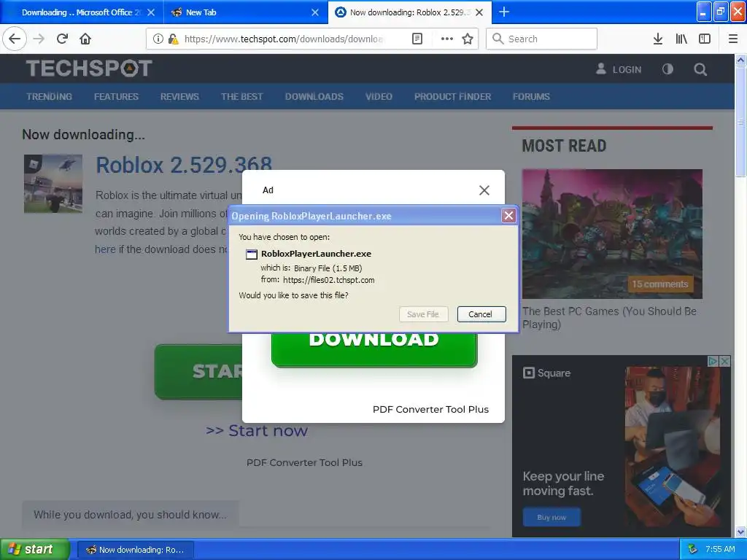Open the TRENDING menu item
Screen dimensions: 747x560
click(49, 97)
